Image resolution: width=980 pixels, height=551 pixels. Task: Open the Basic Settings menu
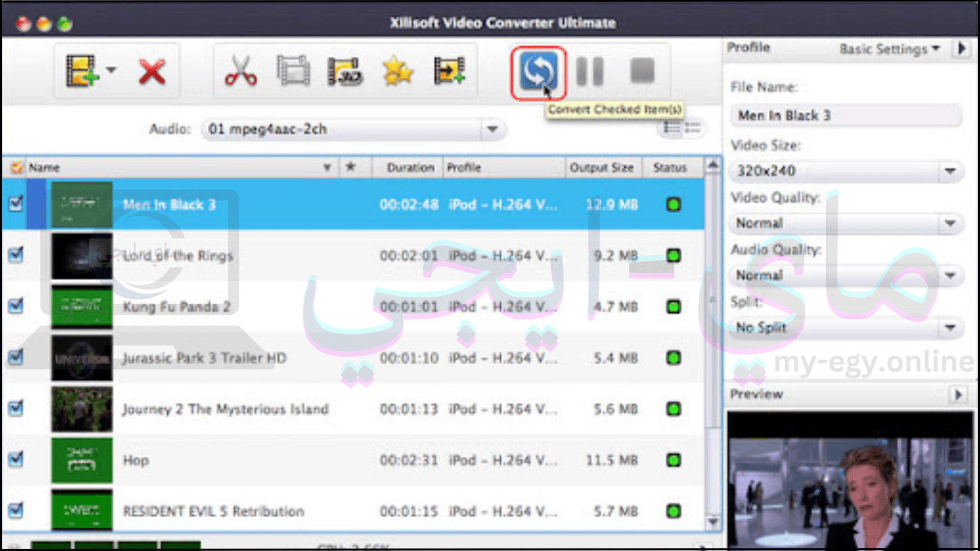[890, 49]
